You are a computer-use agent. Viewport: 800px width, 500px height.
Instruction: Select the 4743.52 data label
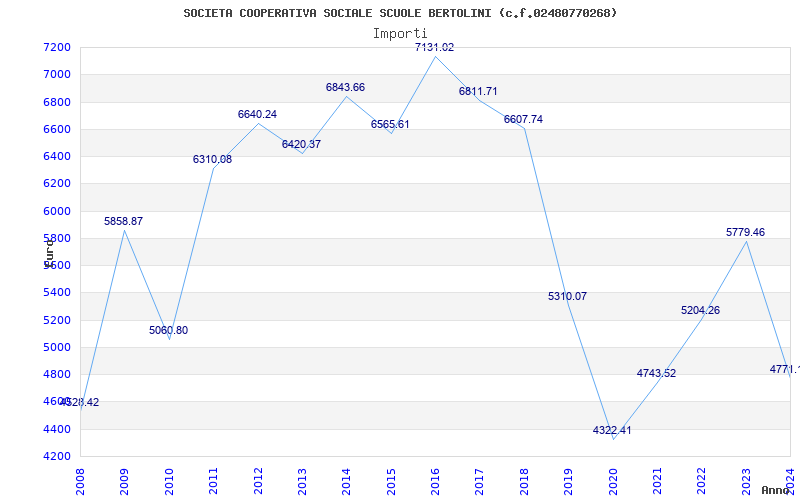(656, 373)
